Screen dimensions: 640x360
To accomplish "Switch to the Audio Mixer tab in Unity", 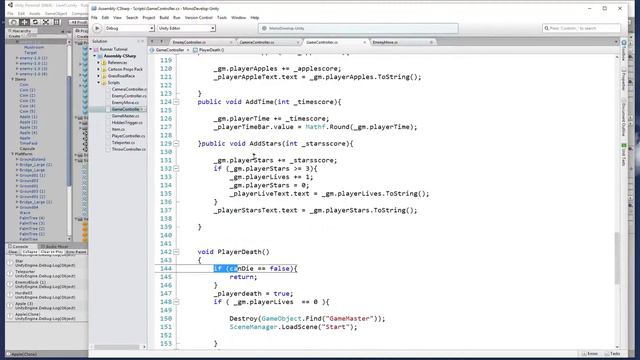I will tap(54, 247).
